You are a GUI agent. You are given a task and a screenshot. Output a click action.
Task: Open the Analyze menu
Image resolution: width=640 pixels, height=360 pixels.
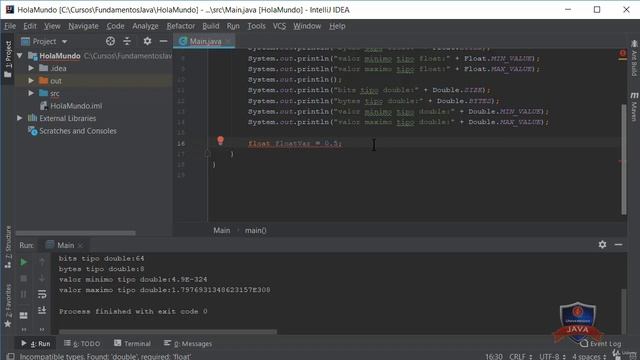click(x=145, y=26)
